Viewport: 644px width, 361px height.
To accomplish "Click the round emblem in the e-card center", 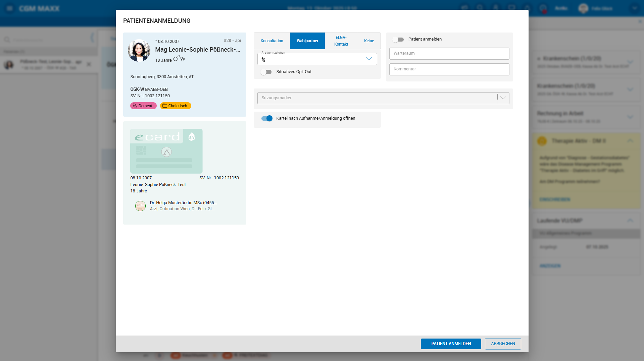I will tap(166, 152).
